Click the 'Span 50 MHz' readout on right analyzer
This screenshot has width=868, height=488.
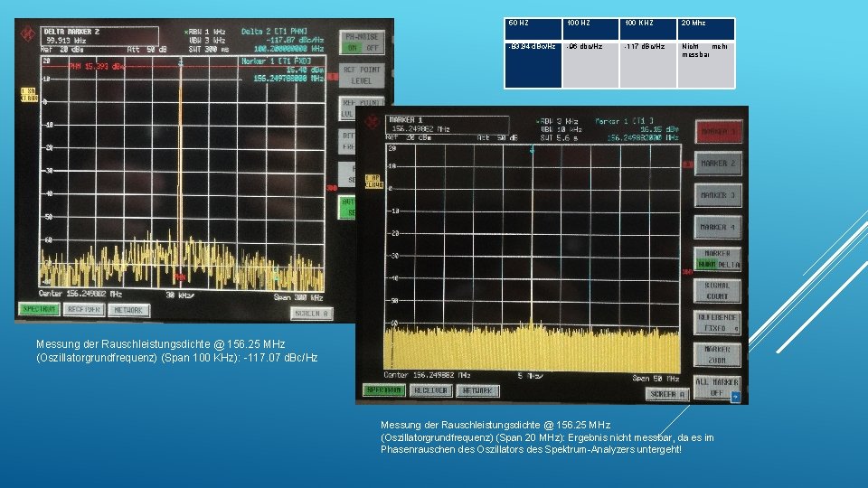coord(656,379)
